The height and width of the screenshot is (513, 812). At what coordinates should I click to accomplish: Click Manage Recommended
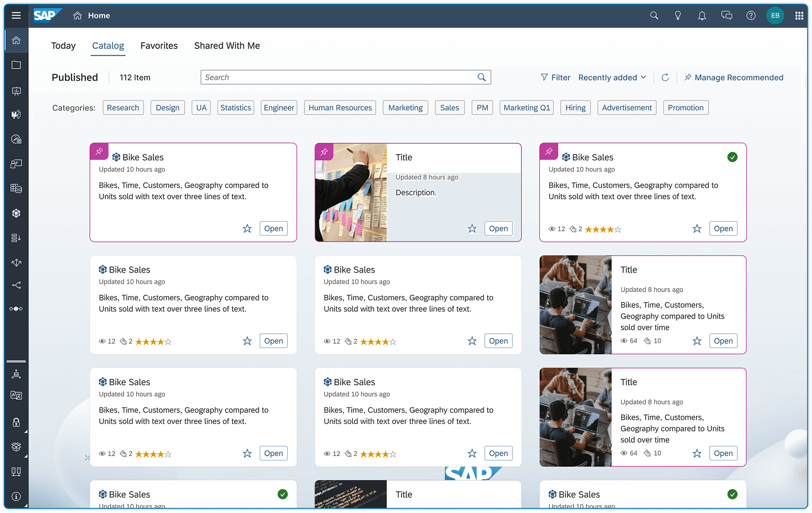click(734, 78)
